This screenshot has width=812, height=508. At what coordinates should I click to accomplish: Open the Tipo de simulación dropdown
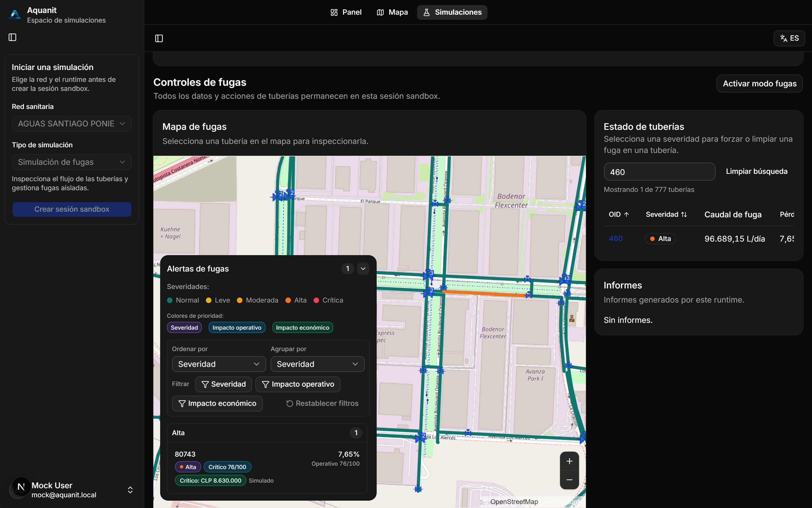click(71, 162)
